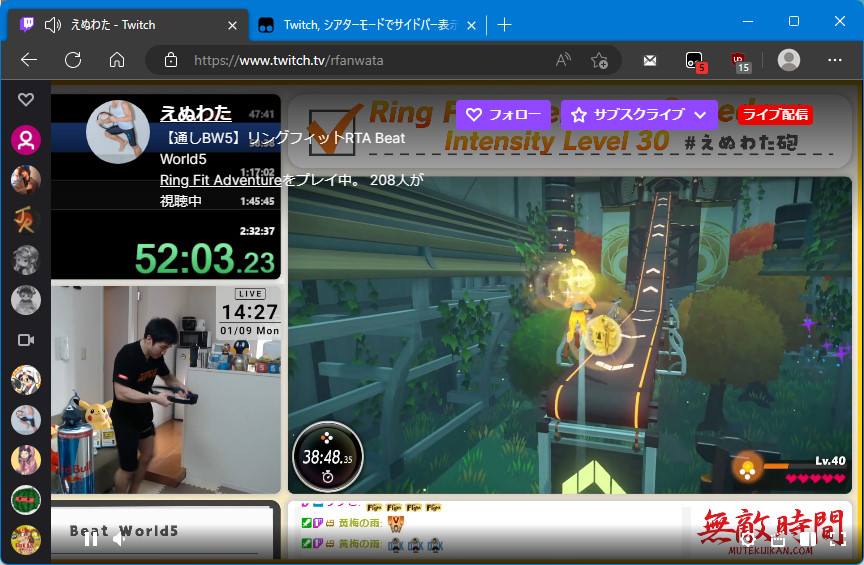Click the フォロー follow button
This screenshot has width=864, height=565.
click(504, 115)
